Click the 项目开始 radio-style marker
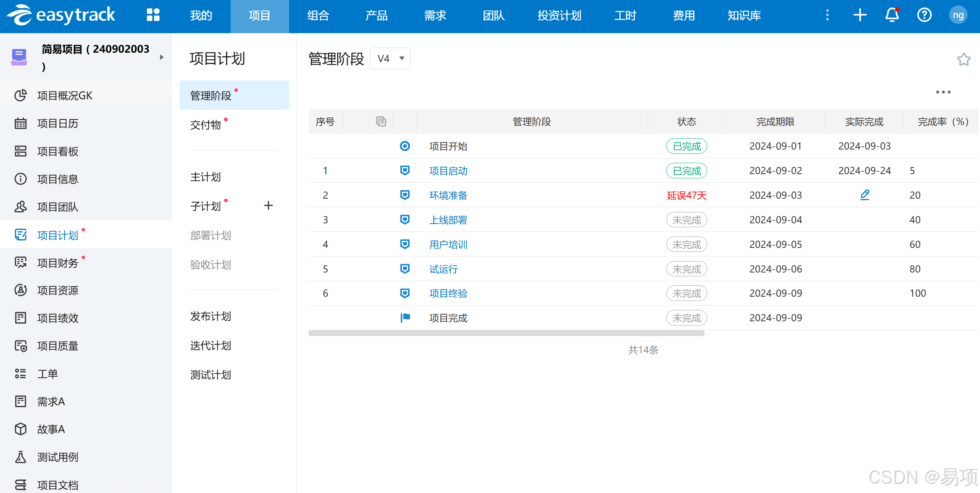The image size is (980, 493). coord(405,146)
